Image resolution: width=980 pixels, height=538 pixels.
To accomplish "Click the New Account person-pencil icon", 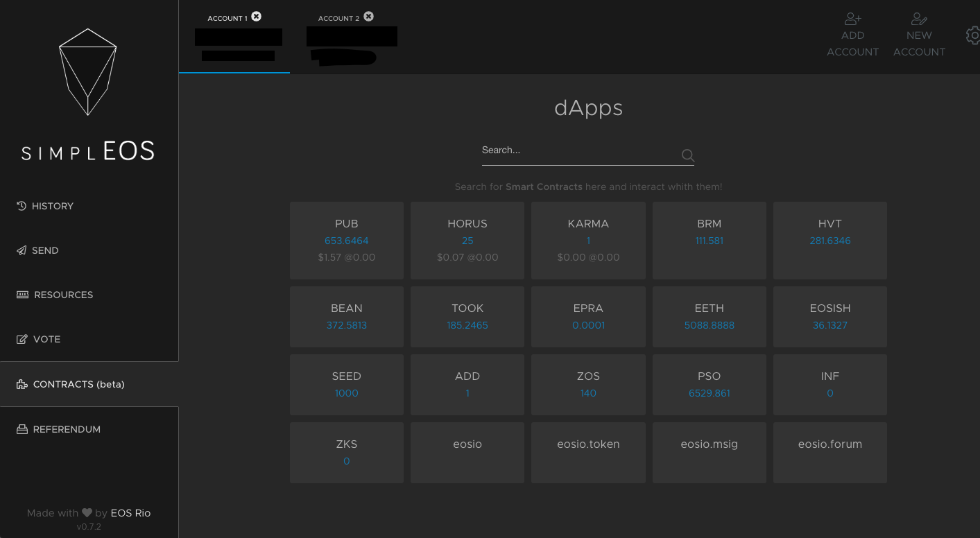I will tap(919, 19).
